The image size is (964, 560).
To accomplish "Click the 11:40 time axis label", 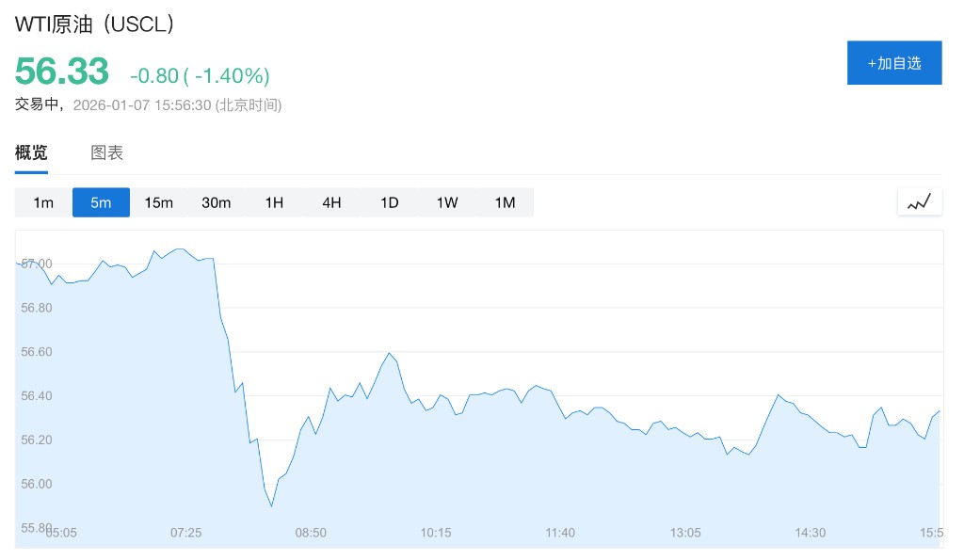I will [x=559, y=533].
